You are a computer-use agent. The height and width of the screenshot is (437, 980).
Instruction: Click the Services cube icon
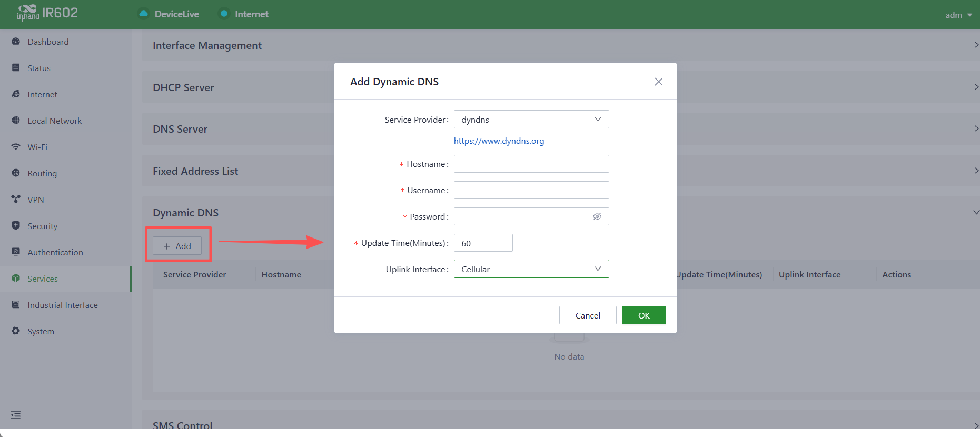[16, 279]
